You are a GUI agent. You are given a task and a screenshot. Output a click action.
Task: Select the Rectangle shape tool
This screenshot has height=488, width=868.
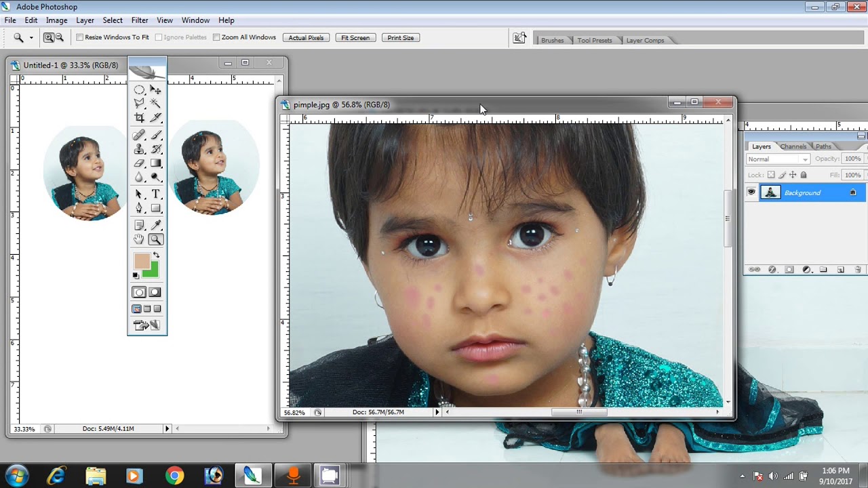point(156,209)
